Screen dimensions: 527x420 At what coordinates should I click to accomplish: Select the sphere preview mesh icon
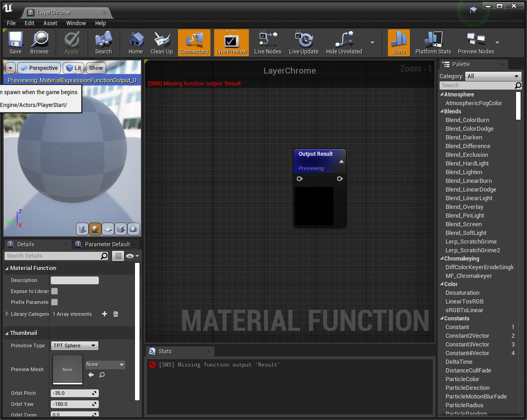coord(95,229)
